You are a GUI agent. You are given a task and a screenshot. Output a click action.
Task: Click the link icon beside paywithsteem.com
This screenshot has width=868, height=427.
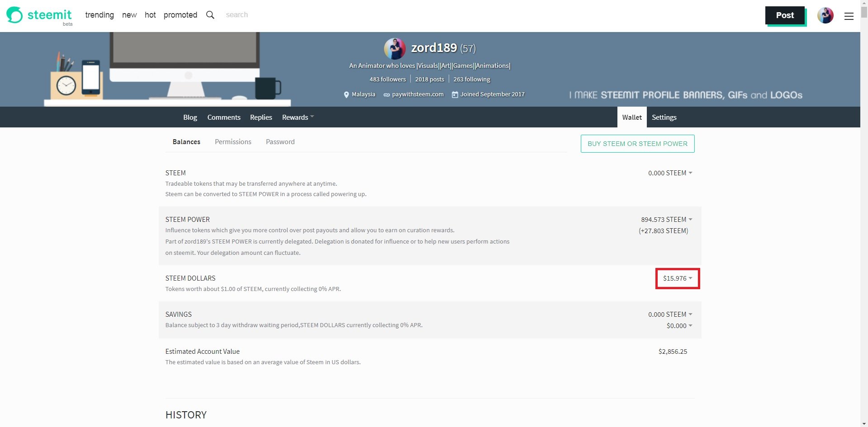pyautogui.click(x=386, y=95)
